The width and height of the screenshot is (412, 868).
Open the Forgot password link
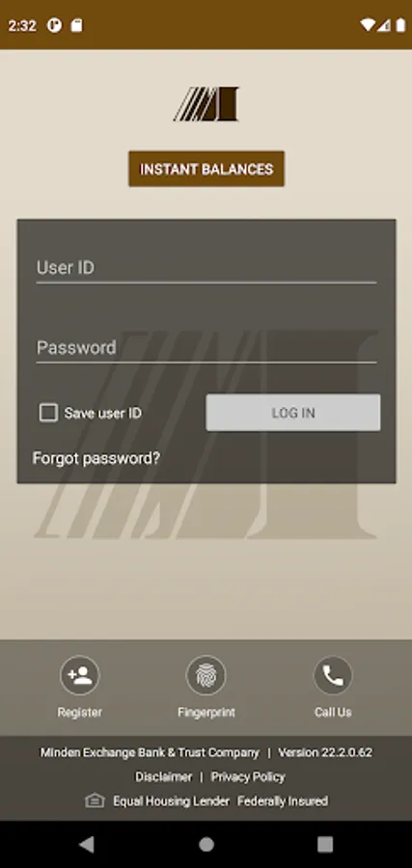[x=96, y=458]
